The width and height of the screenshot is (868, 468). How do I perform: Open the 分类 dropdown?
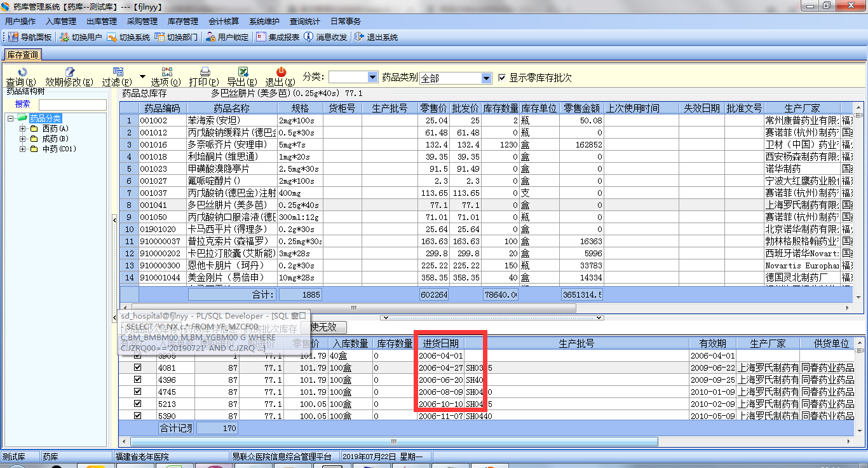coord(372,77)
